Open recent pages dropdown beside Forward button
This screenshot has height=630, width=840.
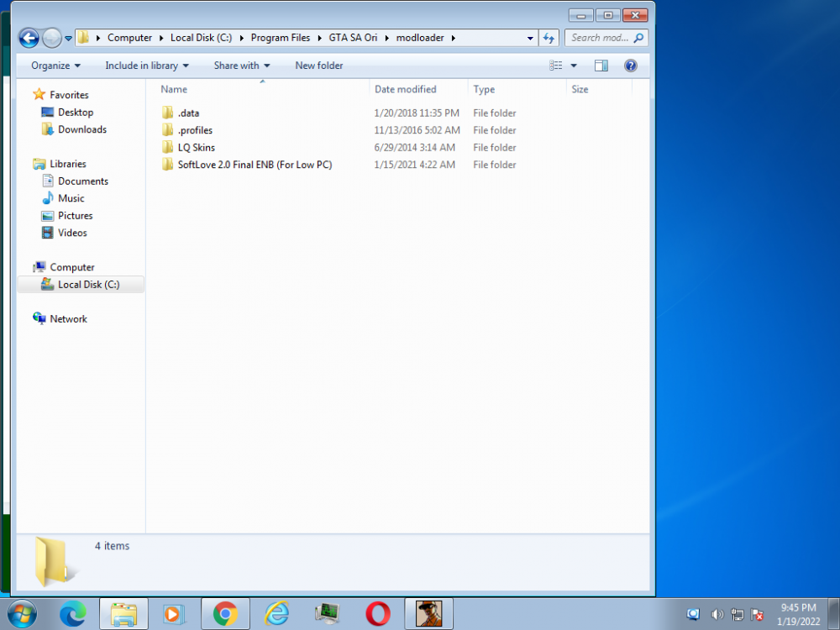pyautogui.click(x=69, y=39)
